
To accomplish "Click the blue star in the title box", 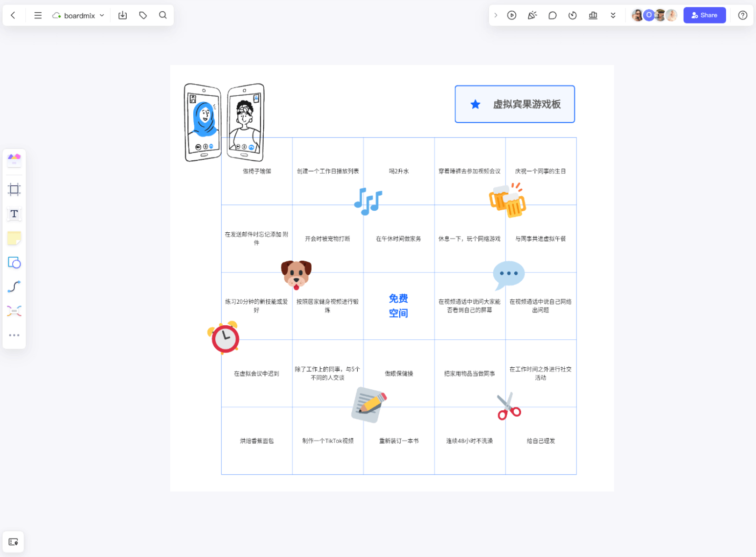I will click(475, 104).
